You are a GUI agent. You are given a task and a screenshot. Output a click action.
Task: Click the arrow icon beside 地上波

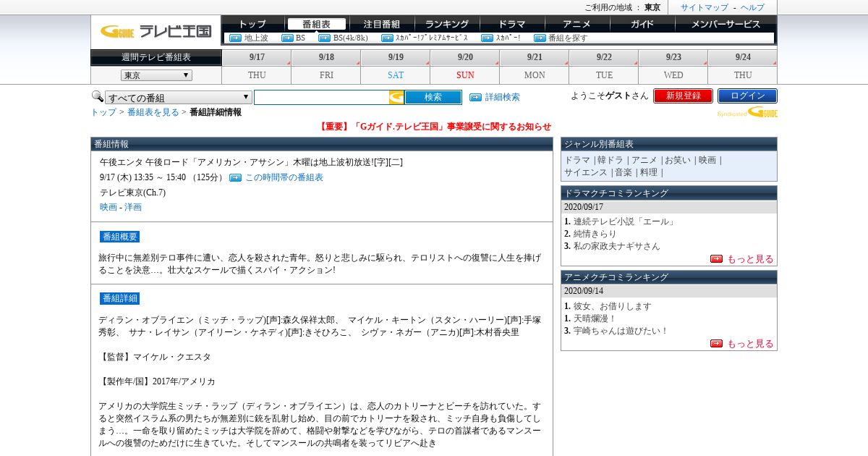(235, 38)
